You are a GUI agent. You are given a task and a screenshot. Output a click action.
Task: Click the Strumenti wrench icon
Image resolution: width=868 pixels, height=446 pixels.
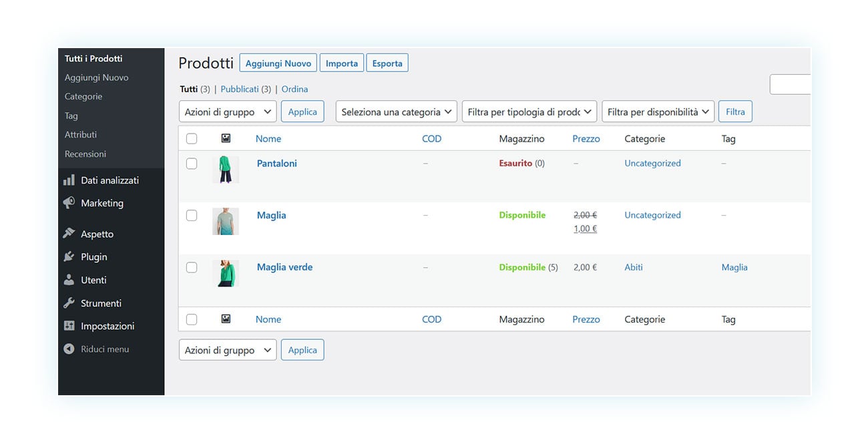[x=69, y=303]
